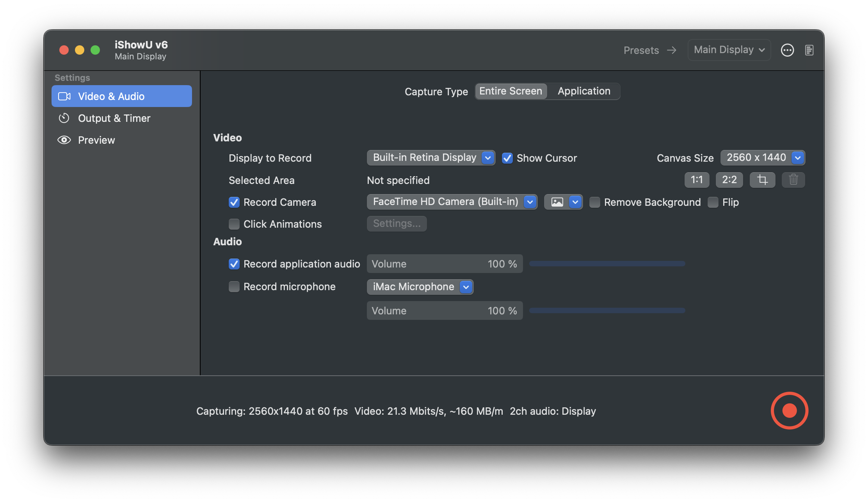Viewport: 868px width, 503px height.
Task: Adjust the microphone volume slider
Action: pos(607,310)
